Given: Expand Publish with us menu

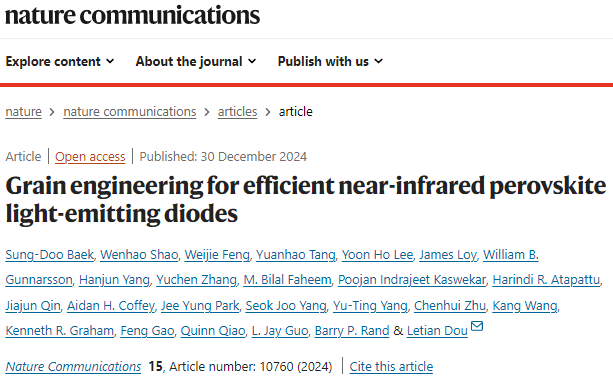Looking at the screenshot, I should pos(330,61).
